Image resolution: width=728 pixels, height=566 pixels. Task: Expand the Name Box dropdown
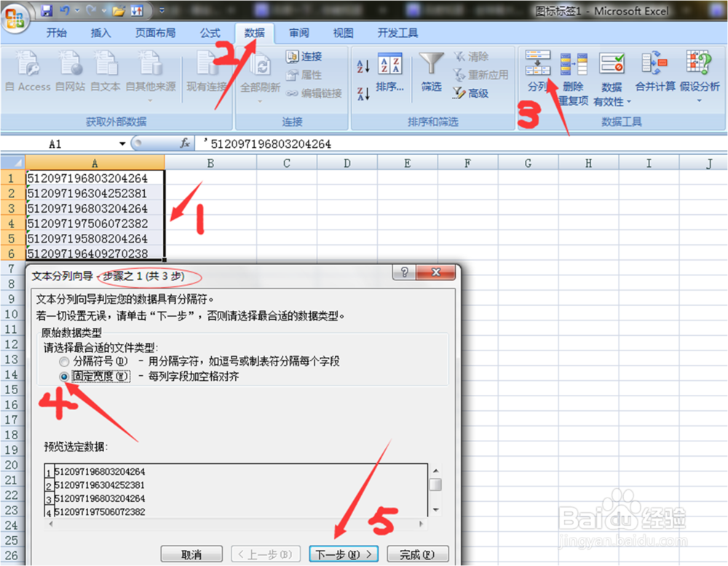[122, 144]
